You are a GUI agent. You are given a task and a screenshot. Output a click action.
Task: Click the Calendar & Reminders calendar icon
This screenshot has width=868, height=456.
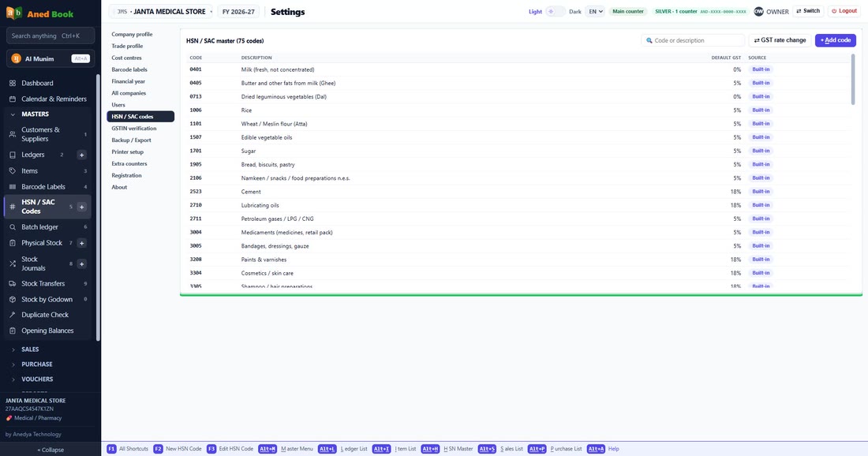coord(13,99)
